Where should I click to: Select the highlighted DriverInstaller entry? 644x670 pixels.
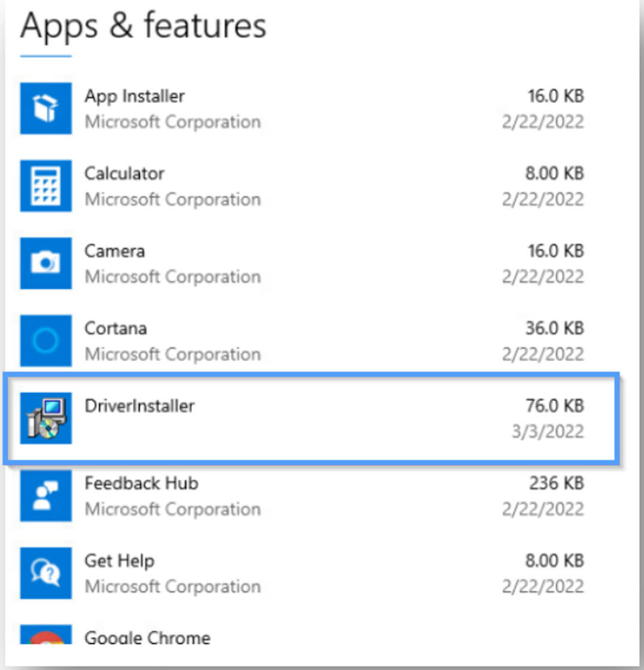[x=299, y=418]
